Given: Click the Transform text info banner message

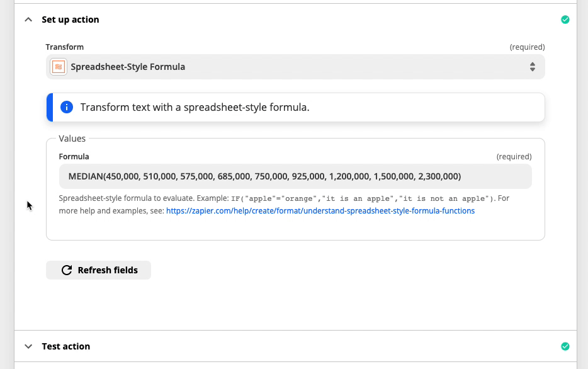Looking at the screenshot, I should click(x=195, y=107).
